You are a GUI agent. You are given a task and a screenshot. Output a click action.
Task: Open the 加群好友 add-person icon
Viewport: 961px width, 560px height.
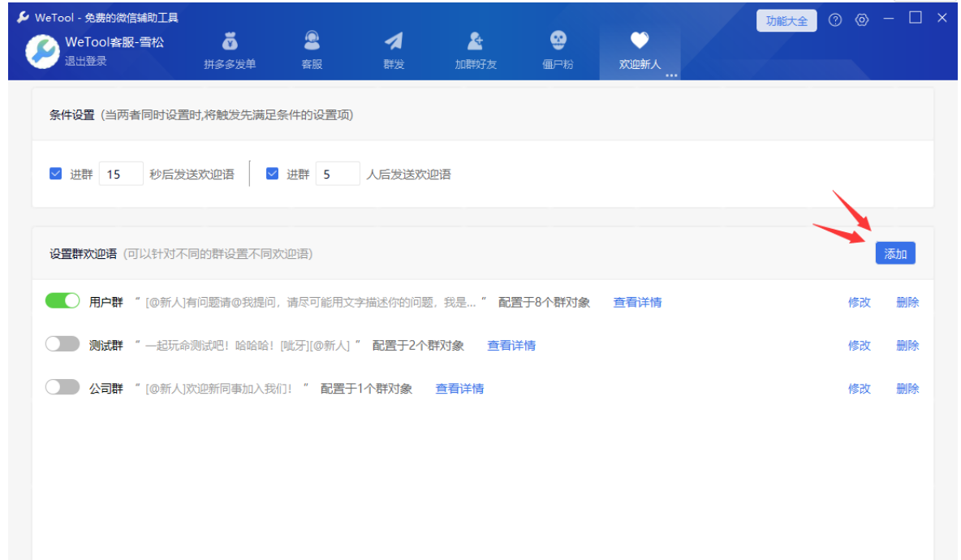pos(475,41)
